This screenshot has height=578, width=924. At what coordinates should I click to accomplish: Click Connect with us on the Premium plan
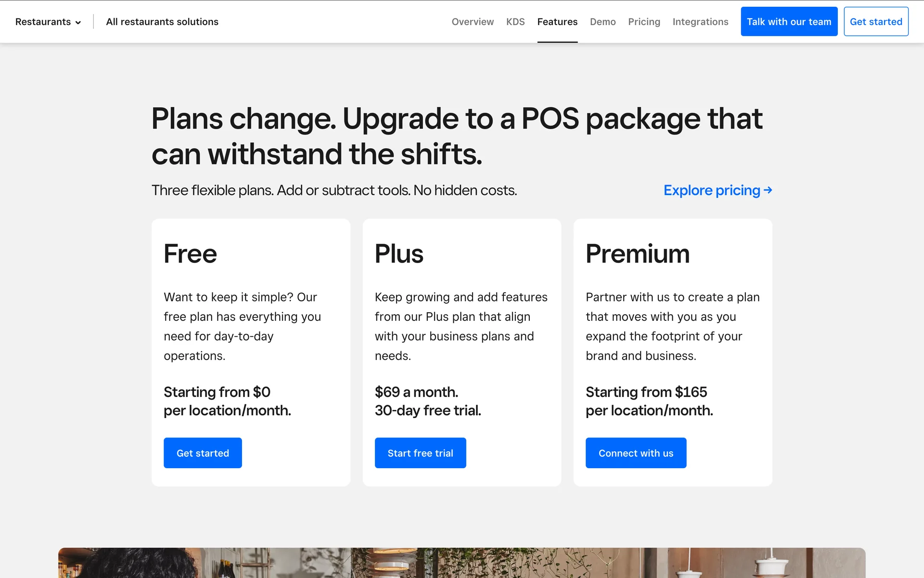(x=636, y=453)
